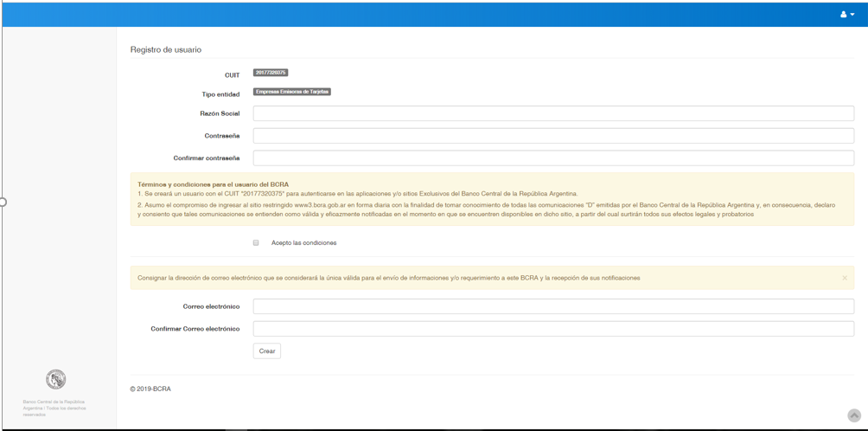The image size is (868, 431).
Task: Dismiss the email address notice alert
Action: 844,278
